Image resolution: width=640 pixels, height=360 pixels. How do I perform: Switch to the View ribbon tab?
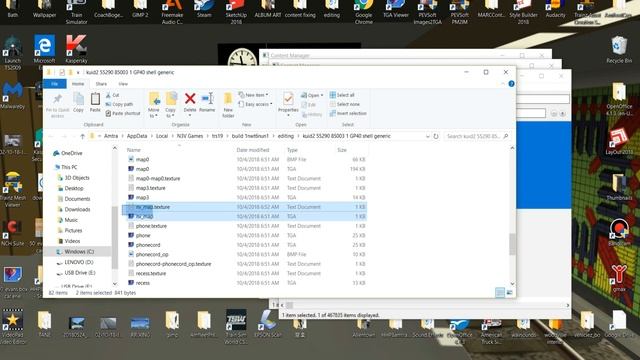[x=123, y=84]
